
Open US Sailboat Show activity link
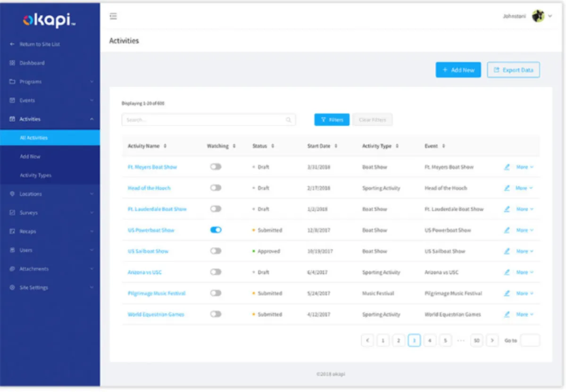pyautogui.click(x=148, y=251)
